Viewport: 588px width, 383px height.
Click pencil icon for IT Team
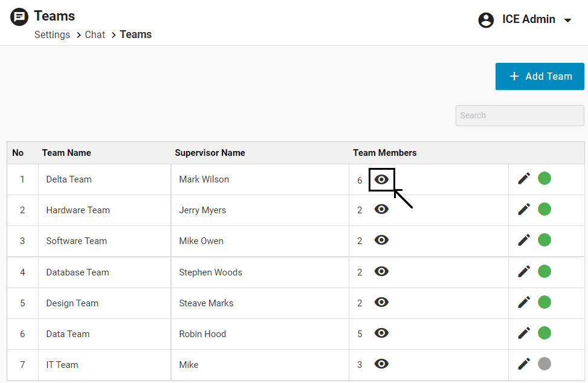(524, 364)
